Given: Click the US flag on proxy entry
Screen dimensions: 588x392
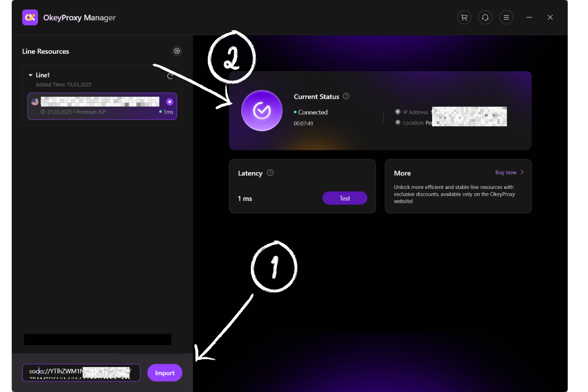Looking at the screenshot, I should coord(35,102).
